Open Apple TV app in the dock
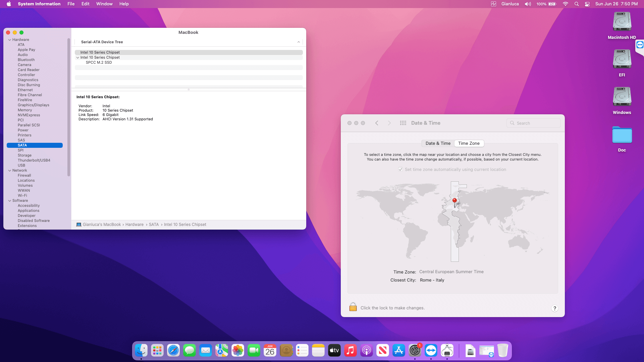 coord(334,351)
